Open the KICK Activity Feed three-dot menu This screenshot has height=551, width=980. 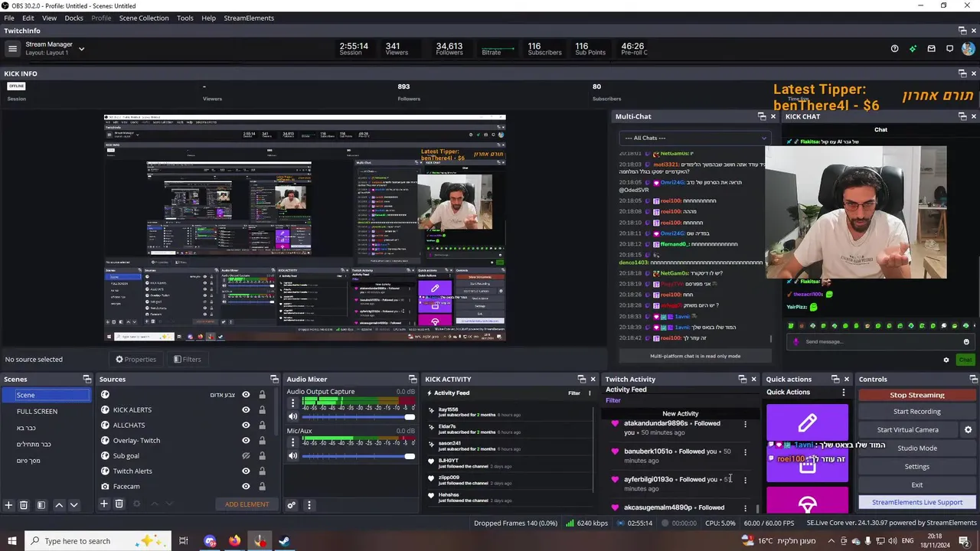tap(590, 393)
